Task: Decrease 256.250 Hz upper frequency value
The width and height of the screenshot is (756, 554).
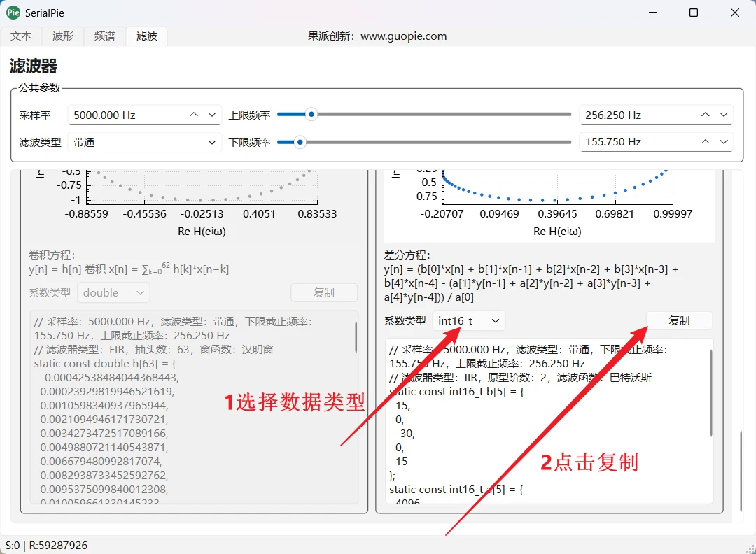Action: (724, 115)
